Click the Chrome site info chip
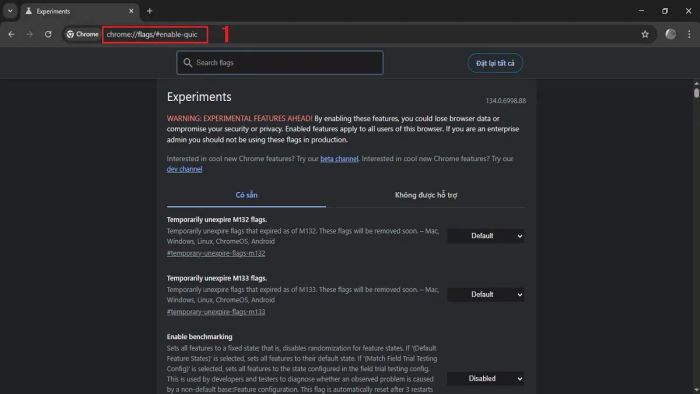700x394 pixels. click(82, 34)
